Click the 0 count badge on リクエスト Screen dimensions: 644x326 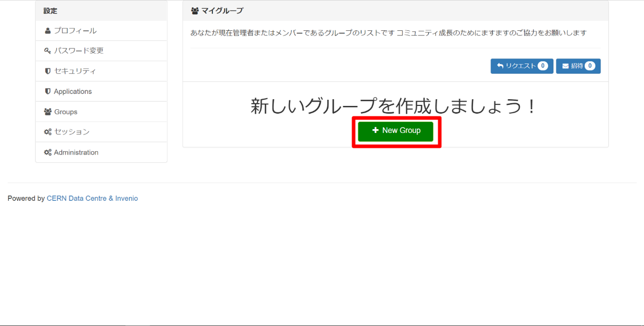[x=543, y=66]
